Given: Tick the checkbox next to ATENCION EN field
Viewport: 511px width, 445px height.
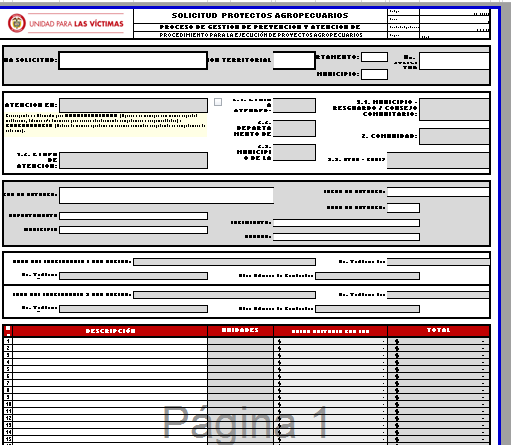Looking at the screenshot, I should [218, 102].
